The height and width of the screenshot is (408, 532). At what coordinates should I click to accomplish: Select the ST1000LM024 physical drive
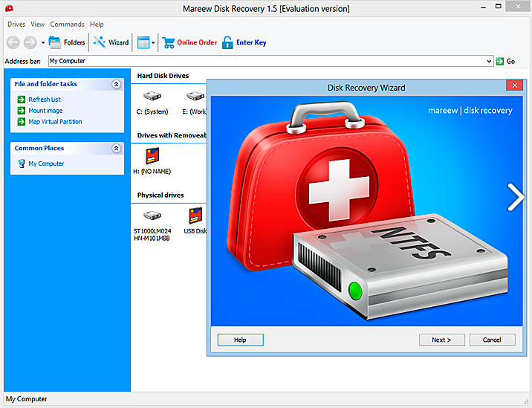(152, 216)
